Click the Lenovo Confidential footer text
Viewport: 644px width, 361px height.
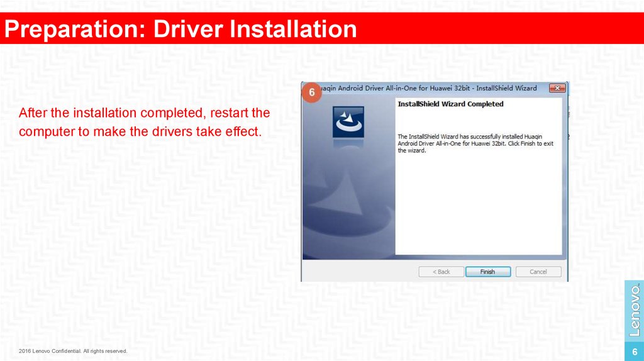click(73, 351)
